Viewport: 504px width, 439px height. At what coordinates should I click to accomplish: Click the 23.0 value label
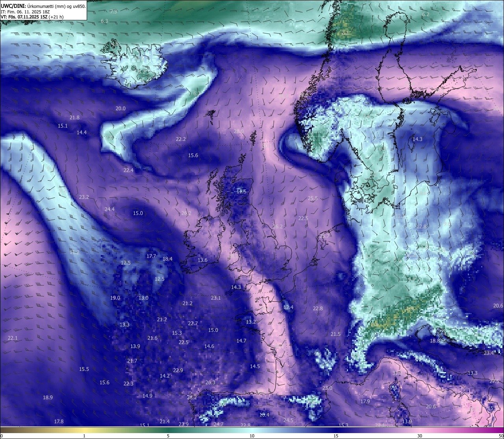point(327,388)
